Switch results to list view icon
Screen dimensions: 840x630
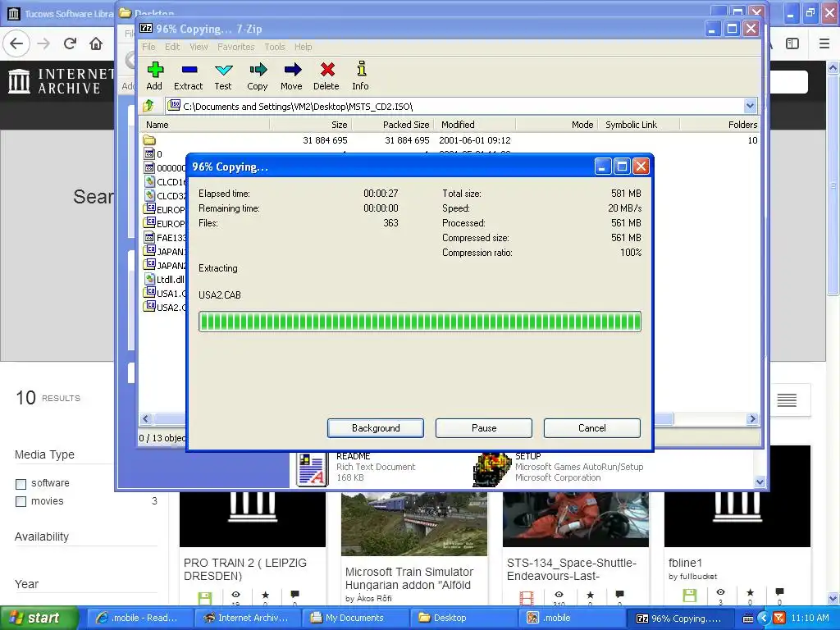click(x=787, y=399)
